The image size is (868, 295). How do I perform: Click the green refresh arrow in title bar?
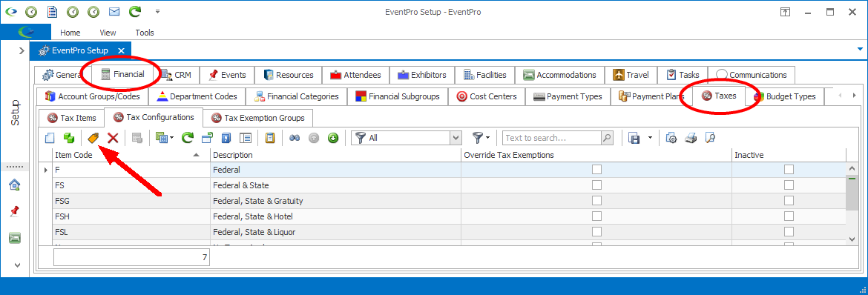pos(134,12)
